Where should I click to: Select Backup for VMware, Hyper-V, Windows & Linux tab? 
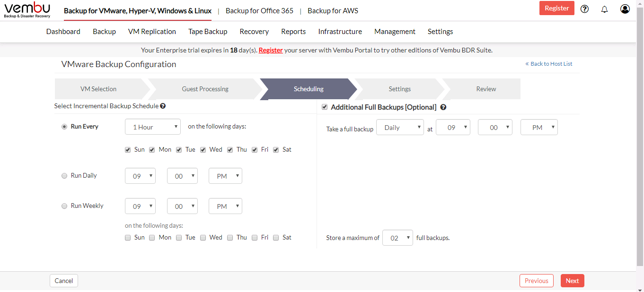click(138, 10)
